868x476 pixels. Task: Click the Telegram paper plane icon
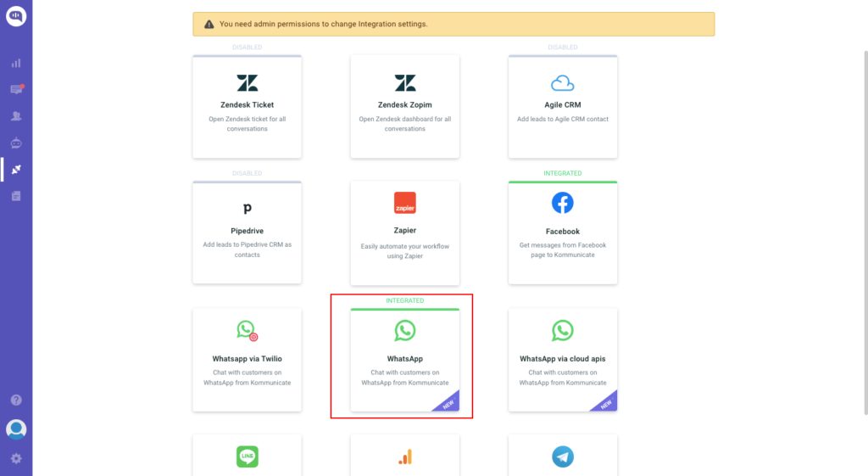click(x=563, y=456)
